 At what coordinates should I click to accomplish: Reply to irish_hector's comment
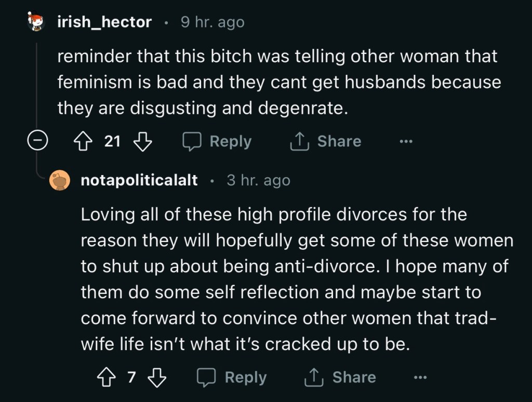tap(217, 141)
